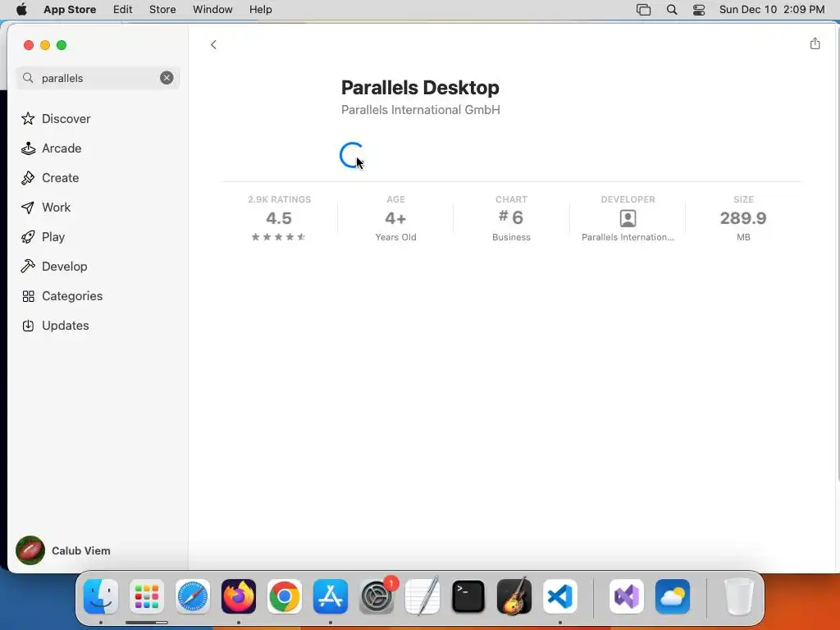840x630 pixels.
Task: Open the Updates section
Action: (x=55, y=325)
